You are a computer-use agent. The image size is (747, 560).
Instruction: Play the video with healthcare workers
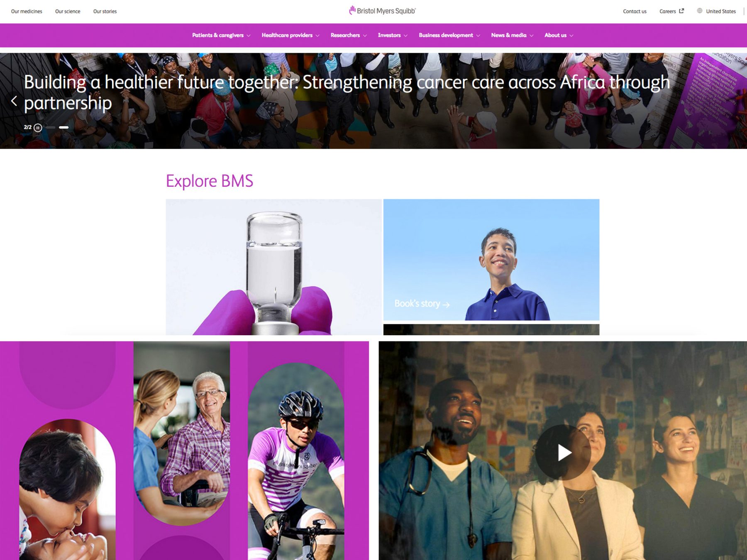[x=563, y=453]
